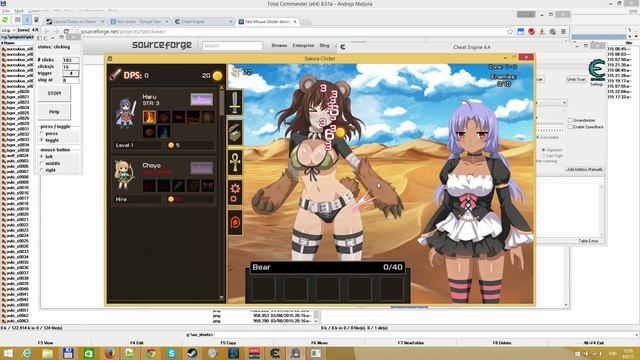Open the Browse menu on sourceforge
The width and height of the screenshot is (640, 360).
point(279,45)
